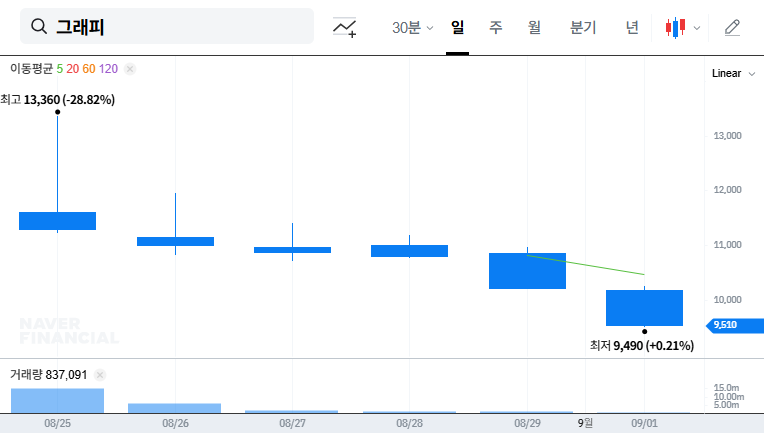Switch to the 월 monthly tab
The height and width of the screenshot is (433, 764).
[534, 28]
